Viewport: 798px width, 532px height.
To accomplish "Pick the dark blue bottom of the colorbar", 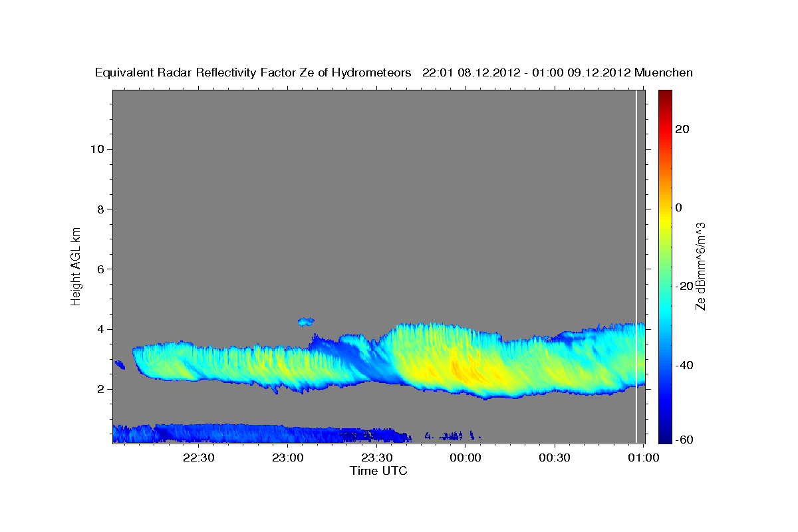I will (665, 439).
